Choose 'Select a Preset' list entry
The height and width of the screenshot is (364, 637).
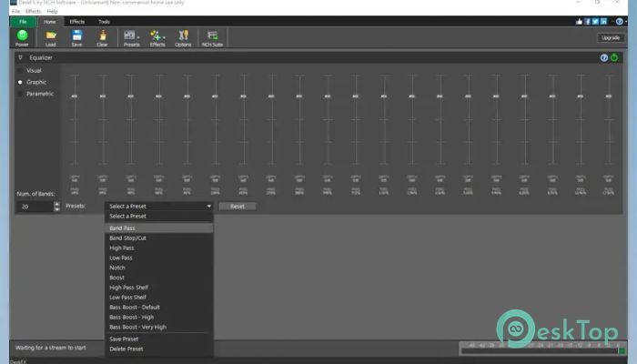coord(159,217)
